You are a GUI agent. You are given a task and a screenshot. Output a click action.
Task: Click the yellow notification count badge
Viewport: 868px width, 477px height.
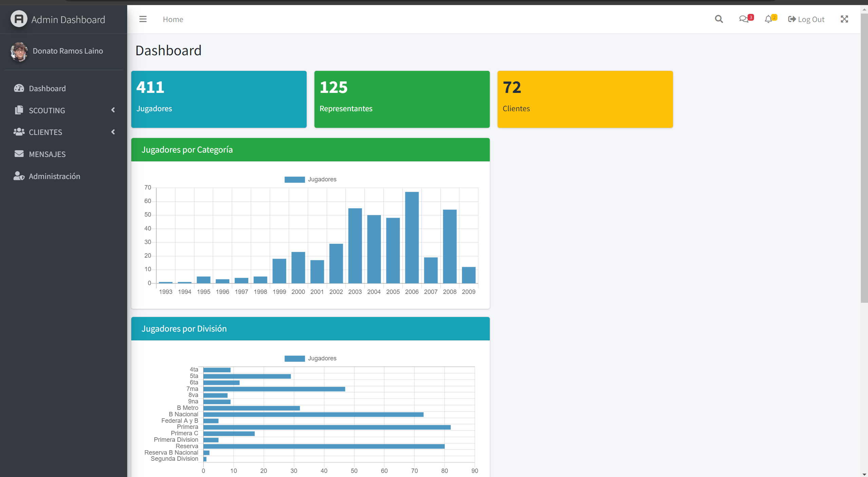click(774, 17)
